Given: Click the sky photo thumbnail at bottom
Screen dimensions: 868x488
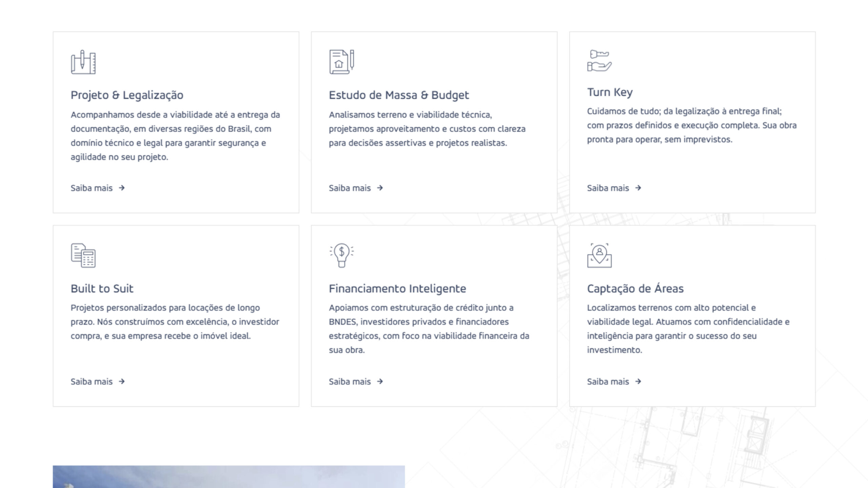Looking at the screenshot, I should click(x=229, y=476).
